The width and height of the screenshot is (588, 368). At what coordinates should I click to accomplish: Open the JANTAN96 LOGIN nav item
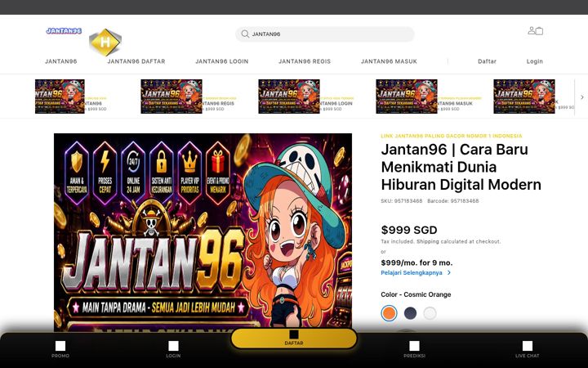(221, 61)
